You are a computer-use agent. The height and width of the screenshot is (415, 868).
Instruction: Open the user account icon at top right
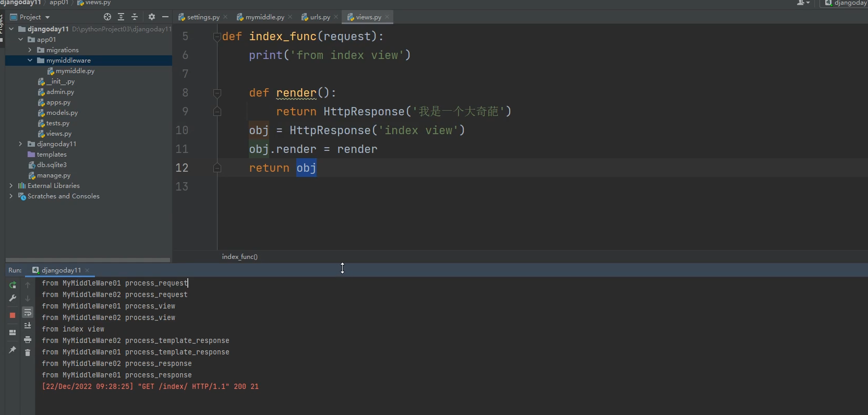coord(803,3)
